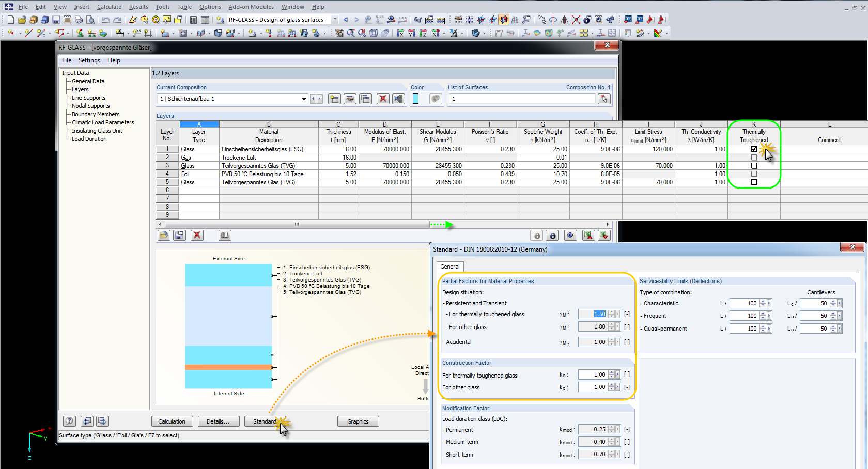Screen dimensions: 868x469
Task: Click the Undo arrow in main toolbar
Action: (x=105, y=20)
